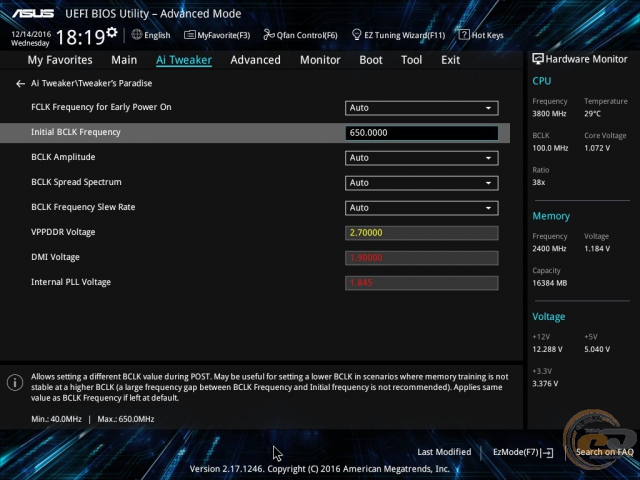The width and height of the screenshot is (640, 480).
Task: Select the Ai Tweaker tab
Action: click(x=184, y=60)
